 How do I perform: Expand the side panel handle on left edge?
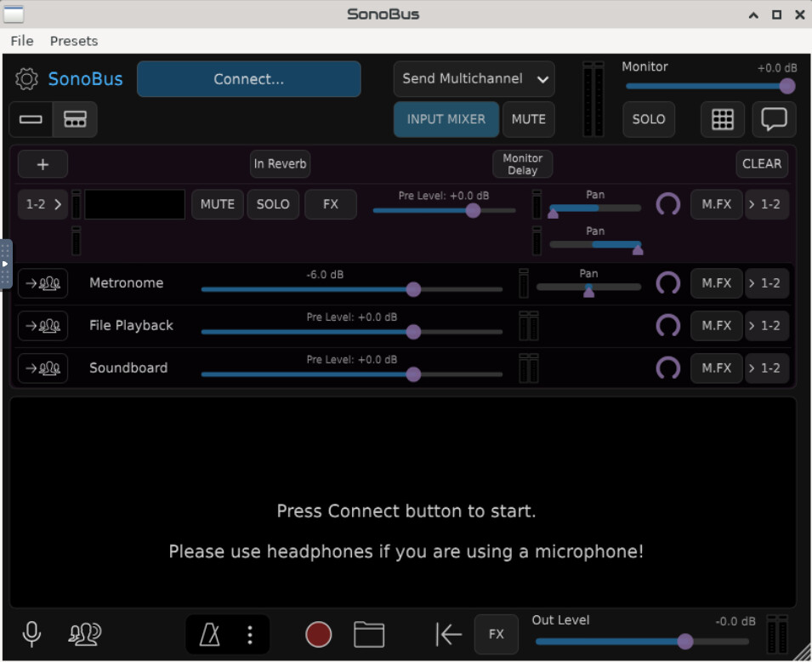(5, 264)
